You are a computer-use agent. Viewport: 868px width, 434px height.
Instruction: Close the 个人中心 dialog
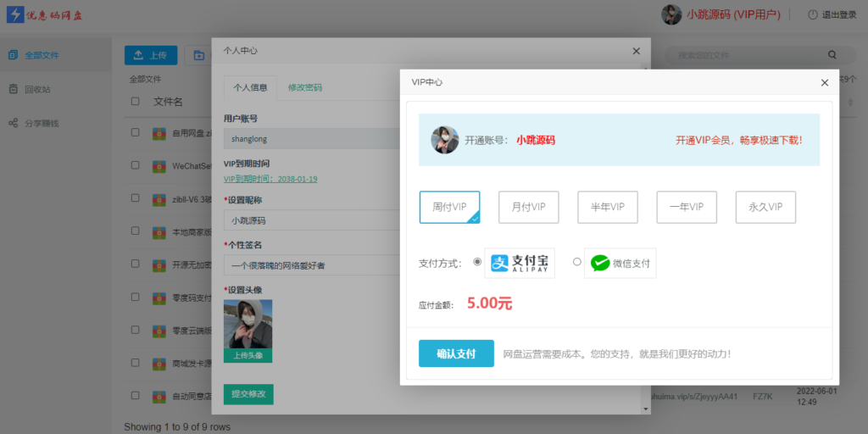pos(636,51)
